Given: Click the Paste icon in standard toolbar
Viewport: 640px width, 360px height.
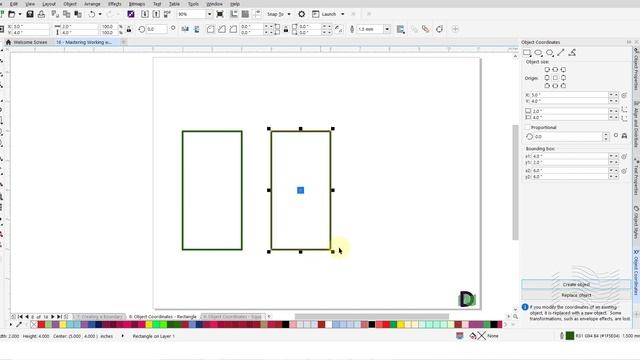Looking at the screenshot, I should [78, 14].
